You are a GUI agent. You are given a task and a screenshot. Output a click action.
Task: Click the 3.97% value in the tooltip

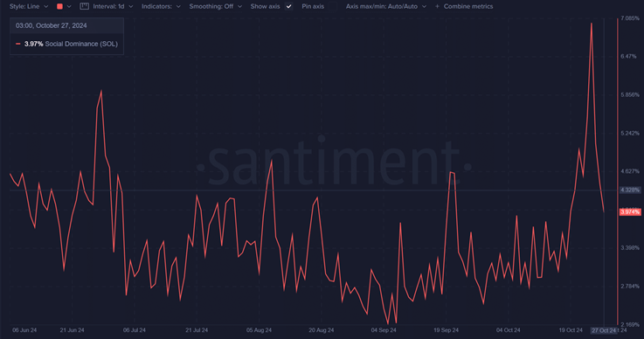pyautogui.click(x=34, y=44)
